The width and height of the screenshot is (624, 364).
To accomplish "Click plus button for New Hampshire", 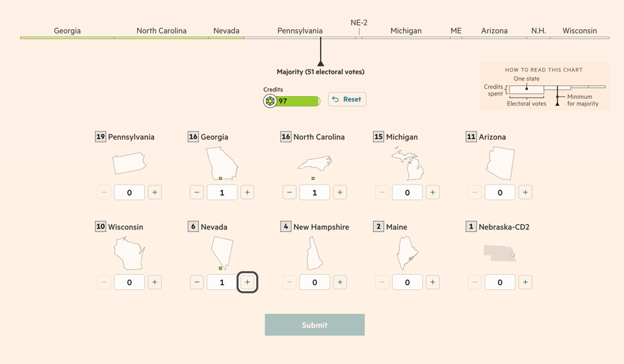I will [x=340, y=282].
